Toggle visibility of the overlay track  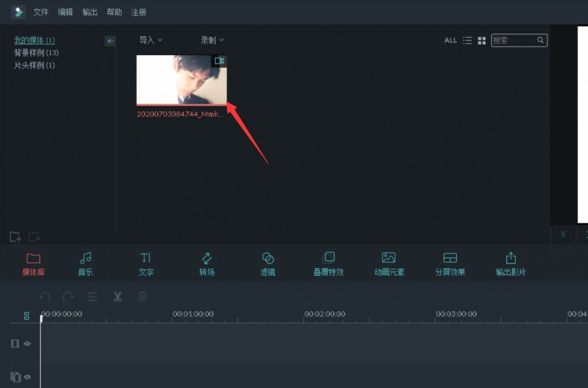(27, 377)
